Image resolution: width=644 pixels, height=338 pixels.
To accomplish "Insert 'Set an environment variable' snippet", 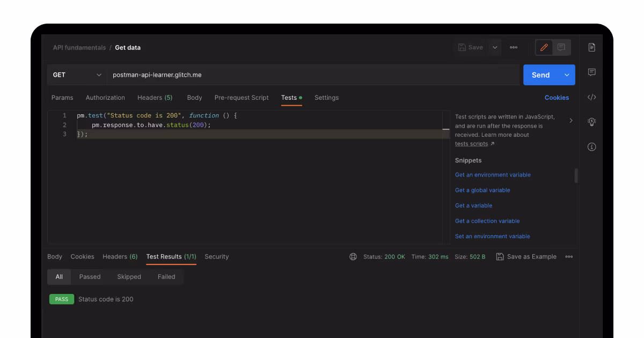I will [x=493, y=236].
